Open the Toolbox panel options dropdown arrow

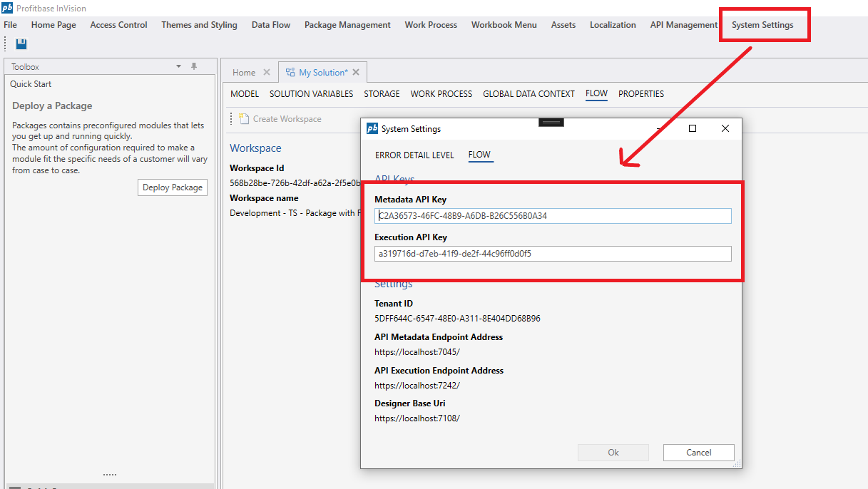pyautogui.click(x=179, y=66)
